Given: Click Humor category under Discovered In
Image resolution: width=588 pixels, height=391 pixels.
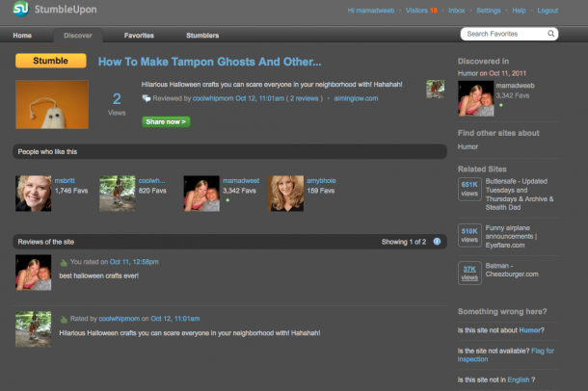Looking at the screenshot, I should coord(468,73).
